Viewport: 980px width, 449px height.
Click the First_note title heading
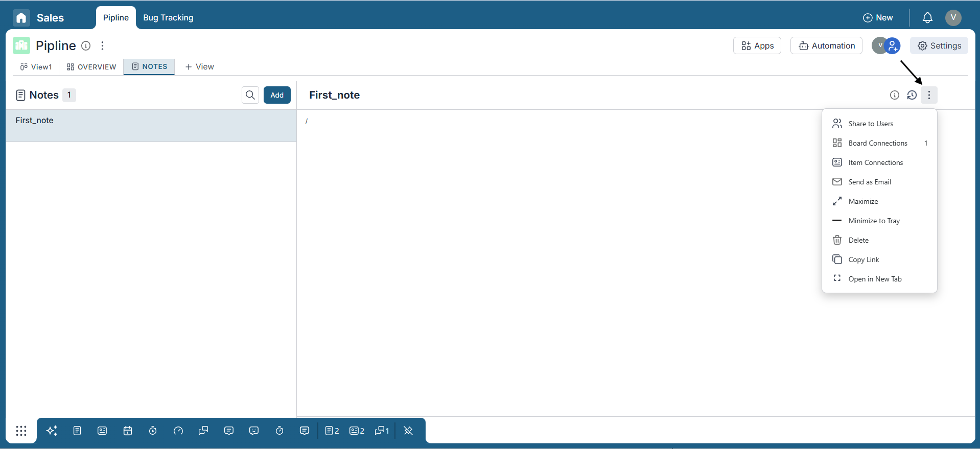click(334, 95)
